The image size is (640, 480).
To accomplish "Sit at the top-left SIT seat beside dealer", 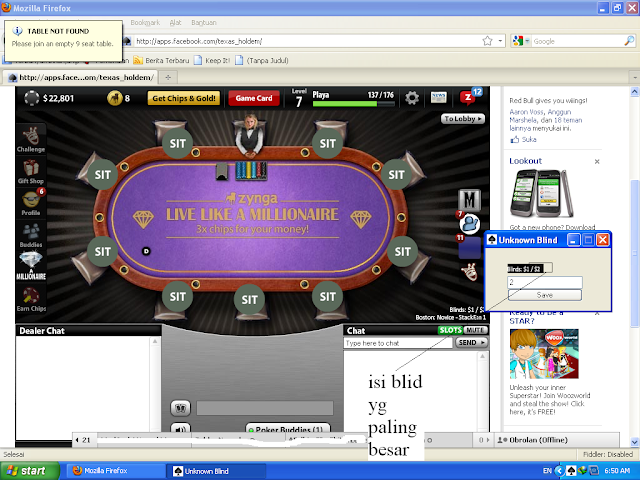I will click(178, 144).
